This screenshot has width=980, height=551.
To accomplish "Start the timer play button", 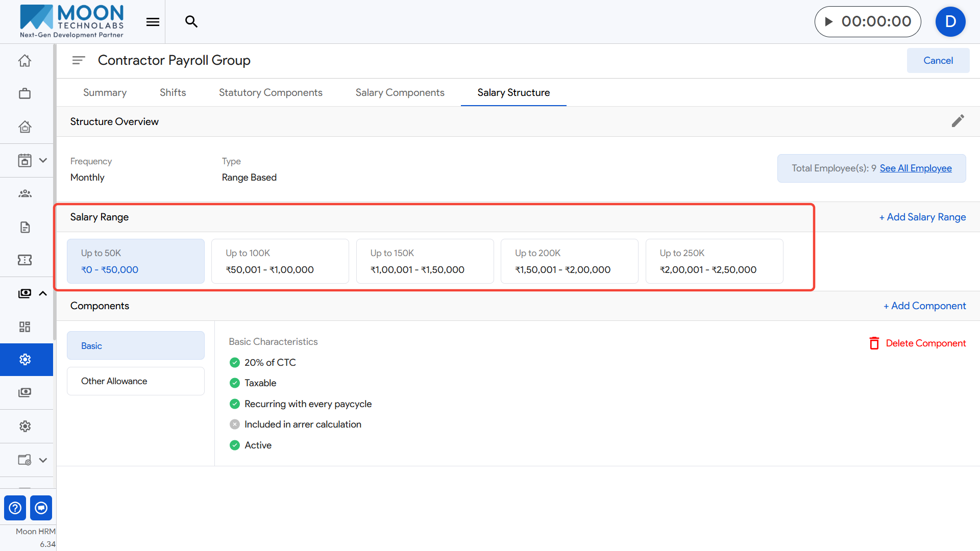I will 829,21.
